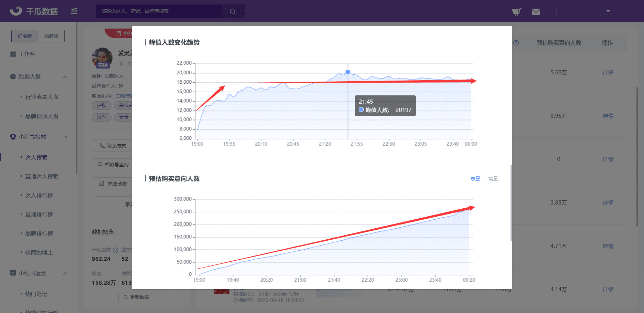Click the 小红书投放 section icon
The height and width of the screenshot is (313, 644).
click(x=13, y=137)
